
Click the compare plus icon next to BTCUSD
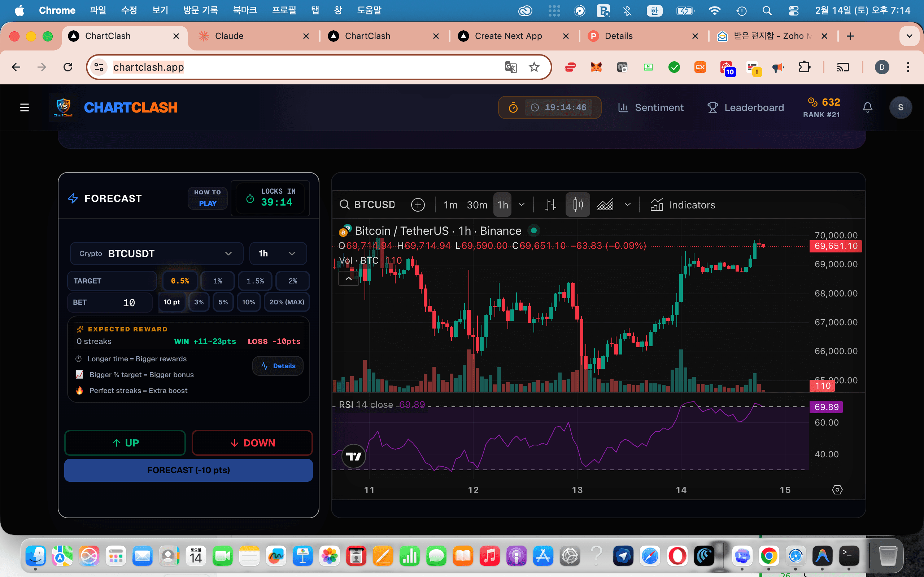coord(418,204)
